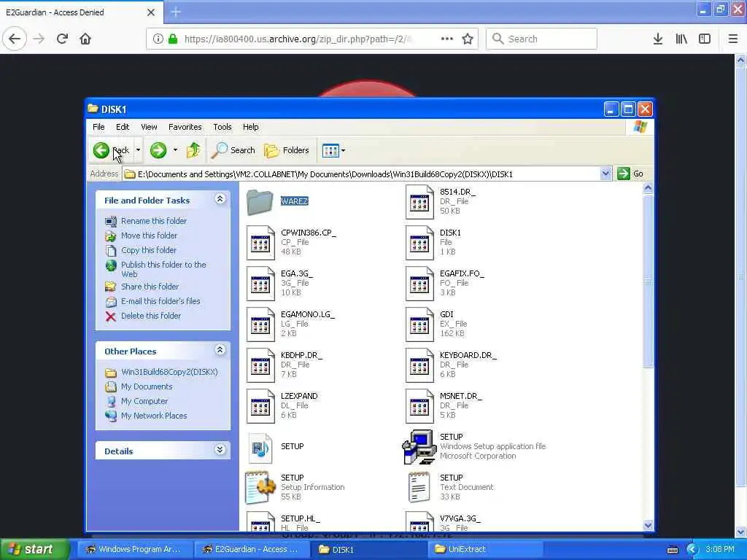Toggle the Folders pane

point(287,150)
